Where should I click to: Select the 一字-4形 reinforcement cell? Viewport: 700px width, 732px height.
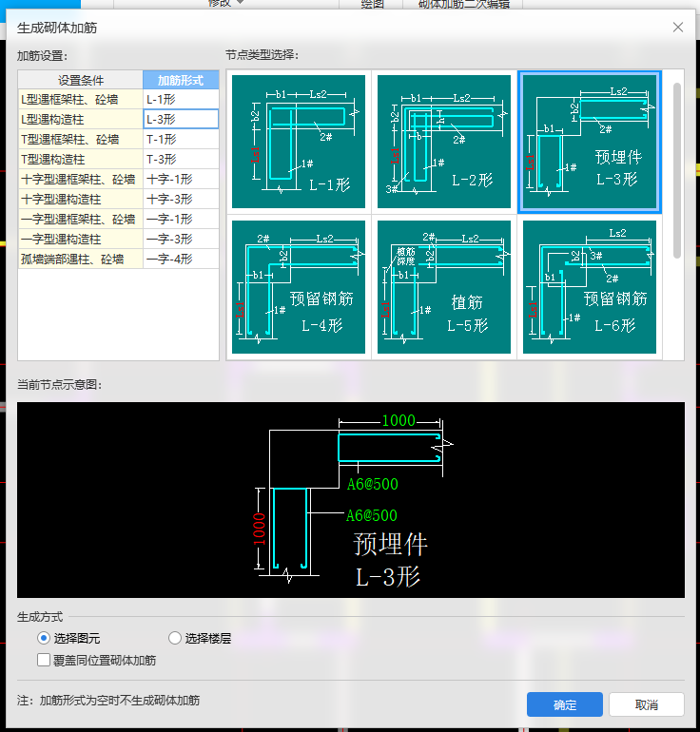181,260
